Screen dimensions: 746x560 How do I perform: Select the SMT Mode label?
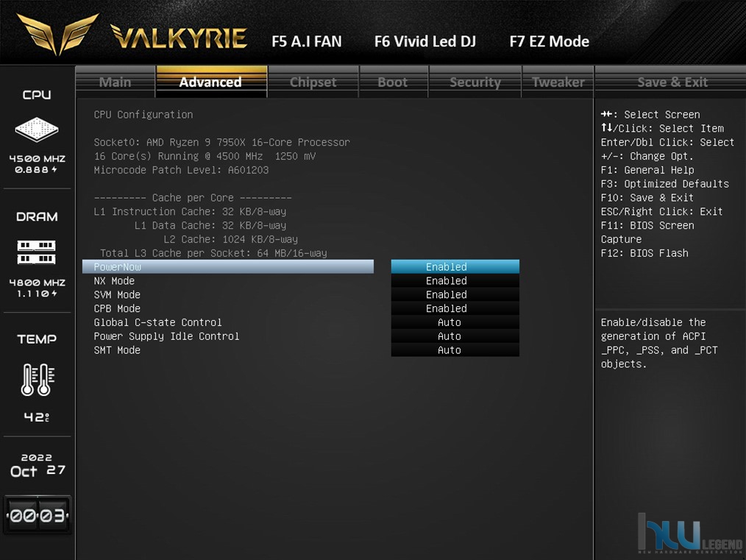tap(117, 350)
